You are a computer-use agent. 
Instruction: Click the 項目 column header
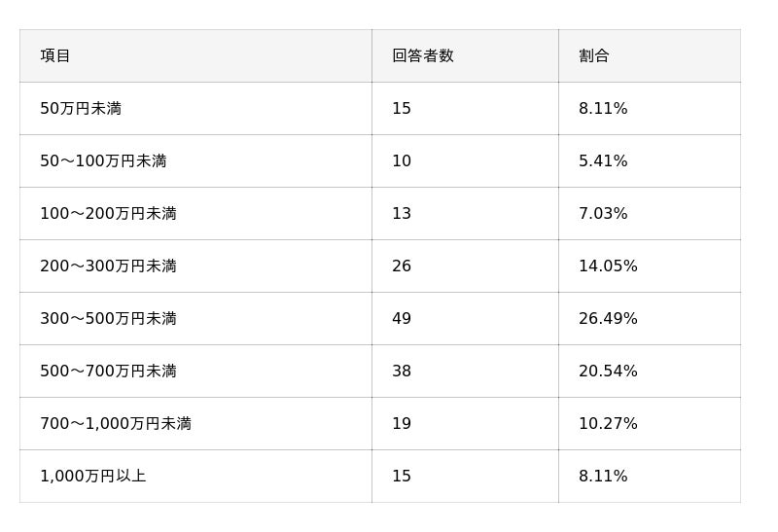[55, 56]
